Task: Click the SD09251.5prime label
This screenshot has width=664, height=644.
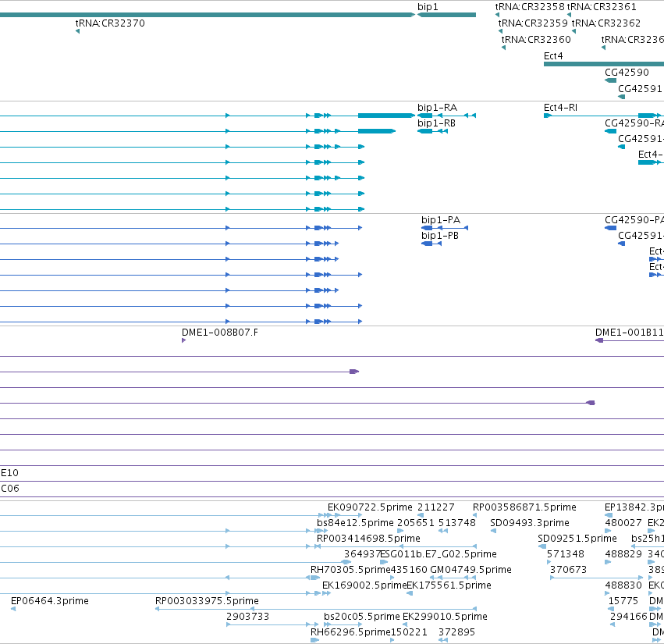Action: pyautogui.click(x=577, y=539)
